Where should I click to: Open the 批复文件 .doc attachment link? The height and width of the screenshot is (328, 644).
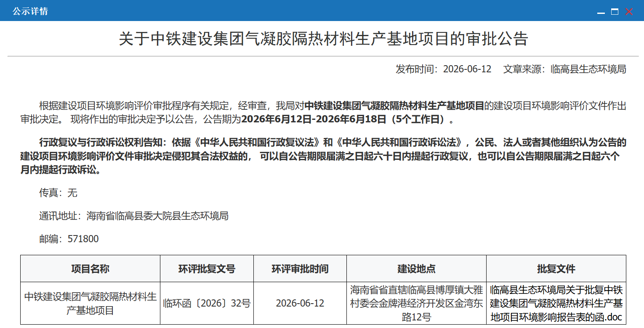(x=556, y=303)
